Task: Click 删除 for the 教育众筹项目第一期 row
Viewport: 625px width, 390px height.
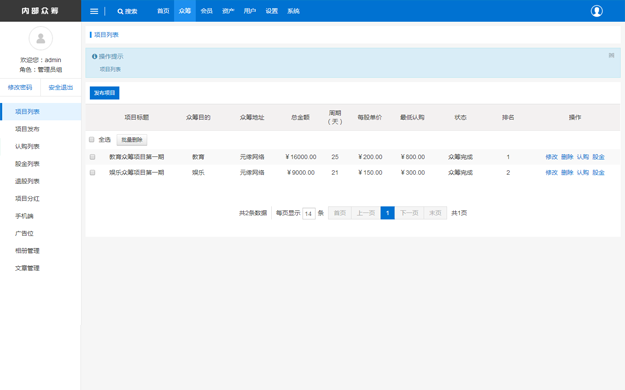Action: [x=567, y=157]
